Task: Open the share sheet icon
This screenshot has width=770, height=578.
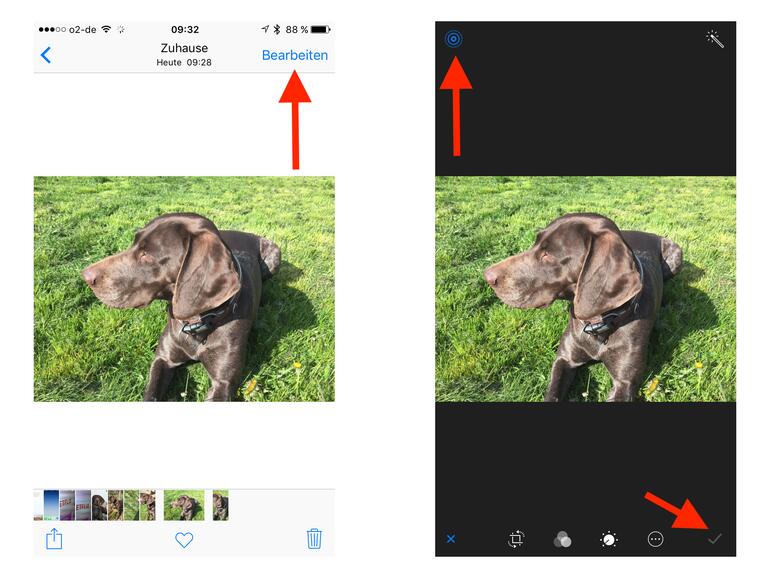Action: coord(54,538)
